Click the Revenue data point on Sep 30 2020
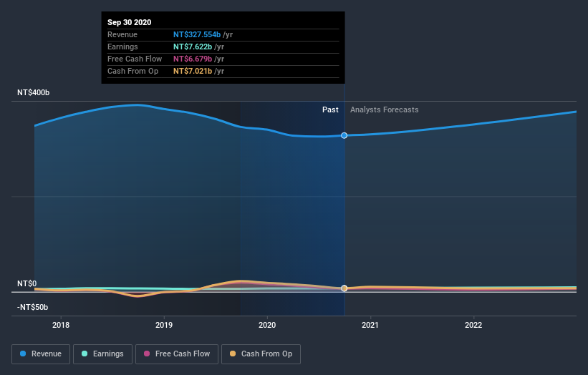588x375 pixels. [x=344, y=135]
